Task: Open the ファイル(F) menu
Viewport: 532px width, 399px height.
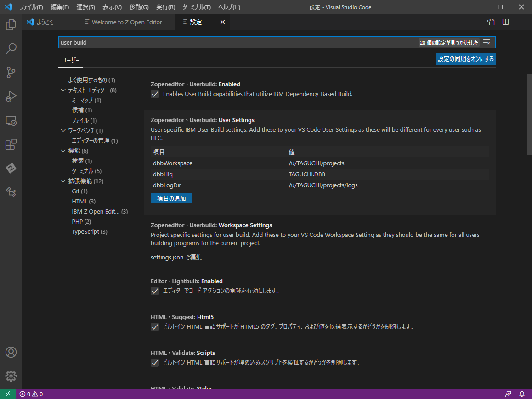Action: (31, 7)
